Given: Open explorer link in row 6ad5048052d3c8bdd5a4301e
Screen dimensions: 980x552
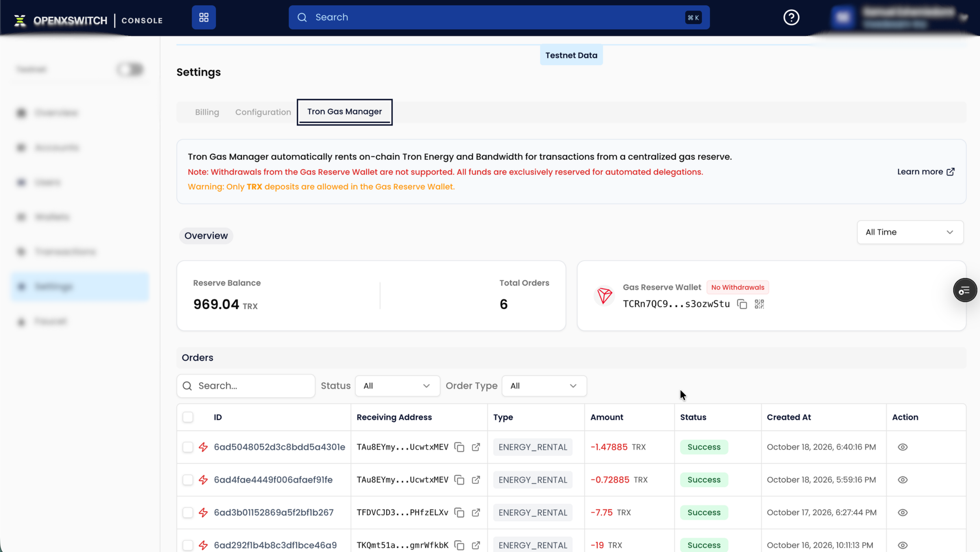Looking at the screenshot, I should pos(476,447).
